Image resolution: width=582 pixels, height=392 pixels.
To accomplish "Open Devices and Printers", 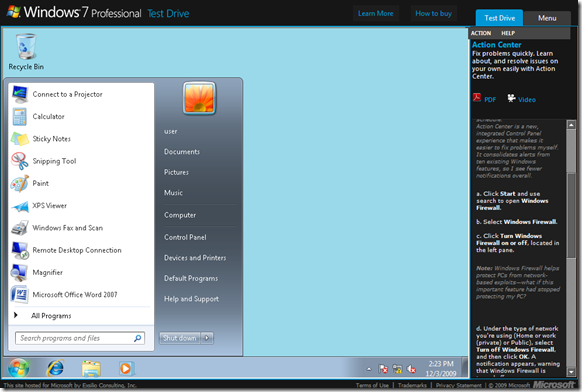I will pyautogui.click(x=195, y=258).
